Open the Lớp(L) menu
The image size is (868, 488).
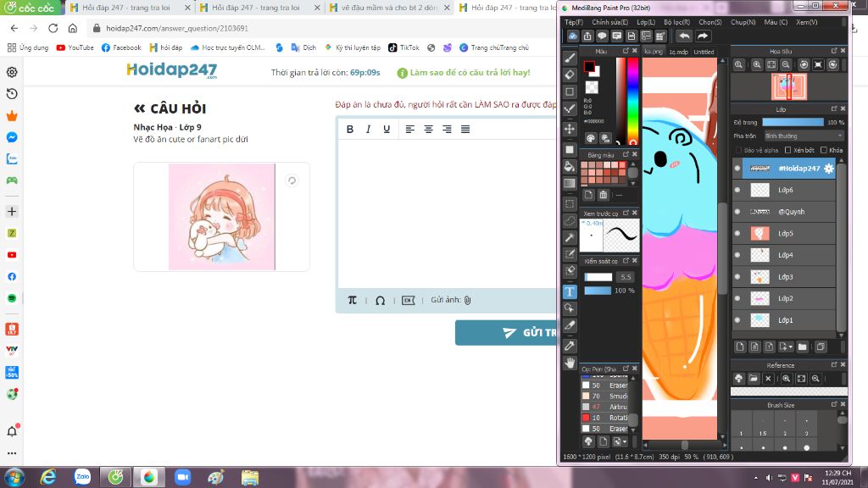646,22
